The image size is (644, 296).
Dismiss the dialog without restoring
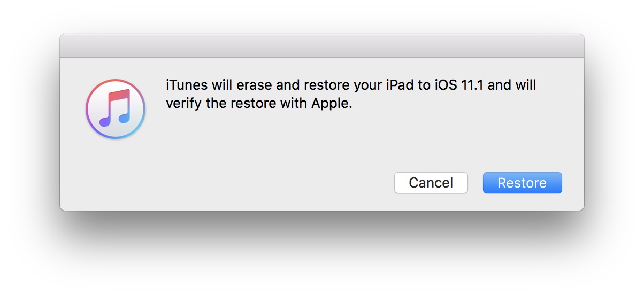(431, 183)
